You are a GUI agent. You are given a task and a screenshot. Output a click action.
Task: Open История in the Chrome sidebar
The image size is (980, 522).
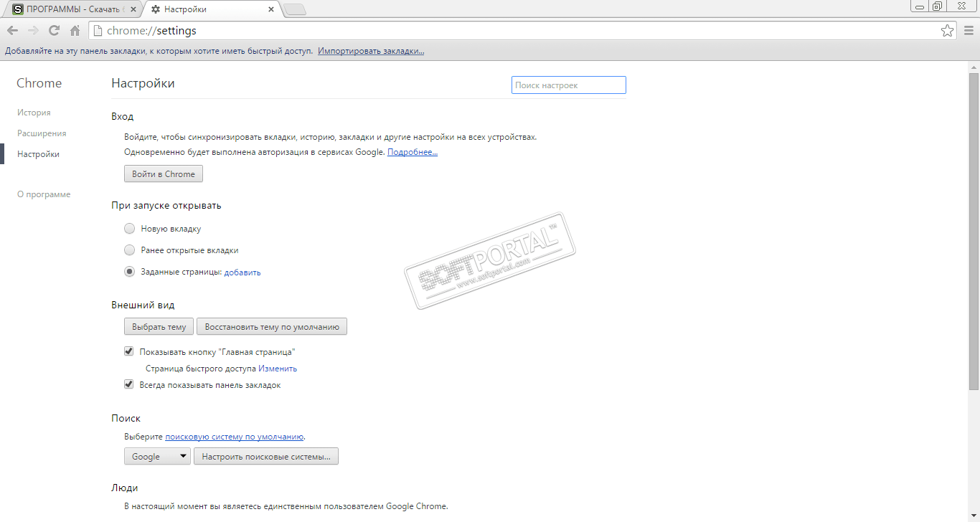pos(34,113)
